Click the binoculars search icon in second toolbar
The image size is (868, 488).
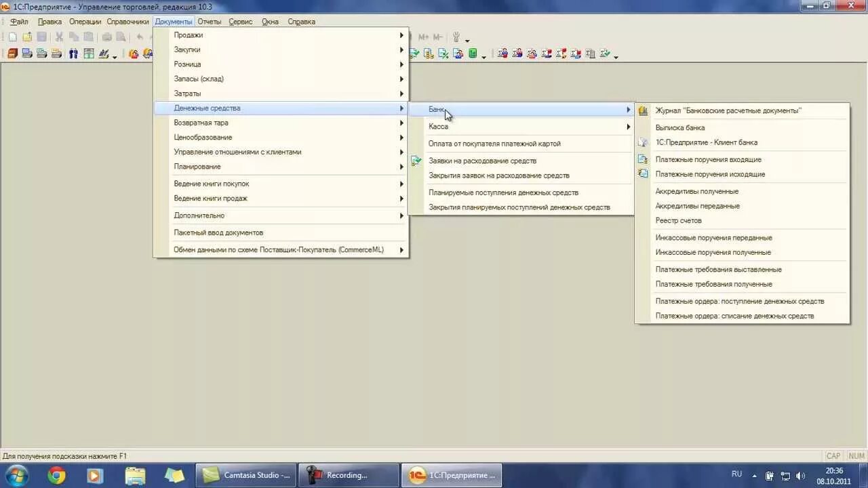(73, 54)
